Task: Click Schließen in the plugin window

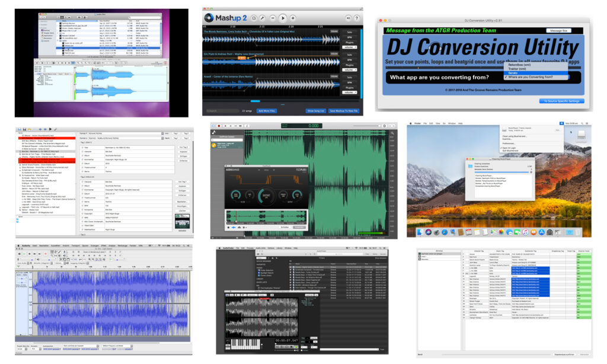Action: (285, 227)
